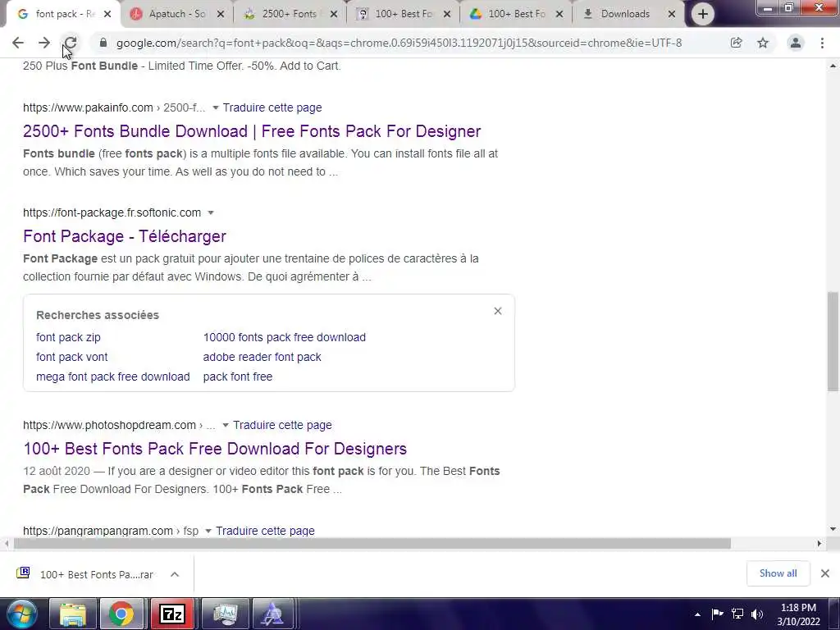Open '100+ Best Fonts Pack Free Download' result

pos(215,449)
